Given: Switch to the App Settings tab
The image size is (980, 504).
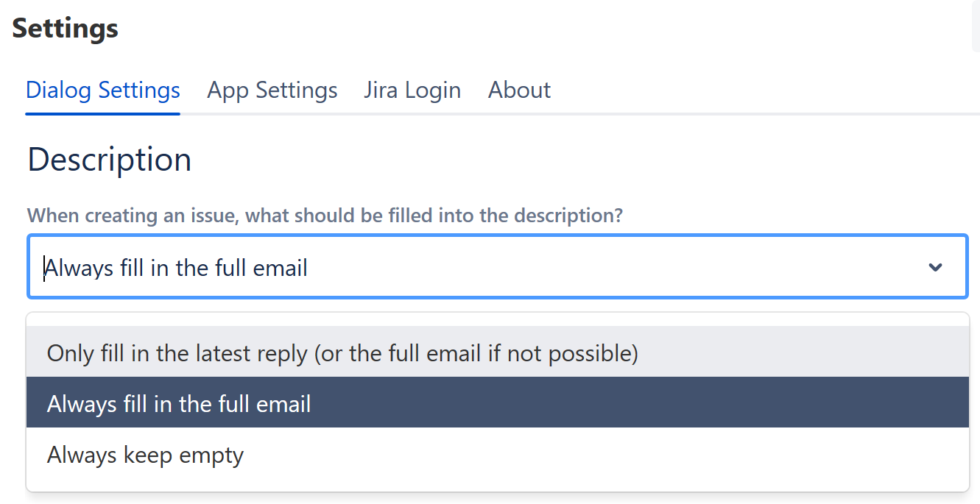Looking at the screenshot, I should [272, 90].
